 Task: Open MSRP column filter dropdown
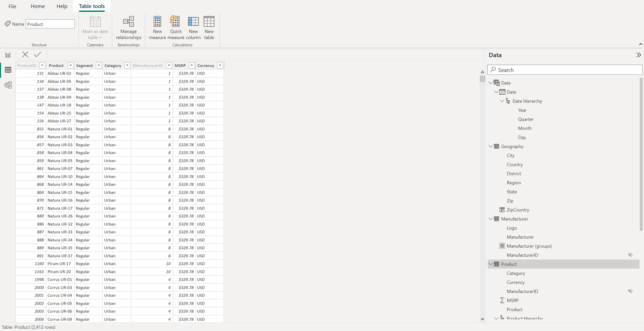pos(192,65)
